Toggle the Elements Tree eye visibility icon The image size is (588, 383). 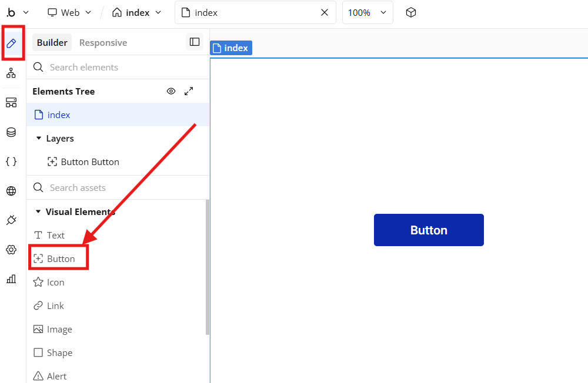tap(171, 91)
